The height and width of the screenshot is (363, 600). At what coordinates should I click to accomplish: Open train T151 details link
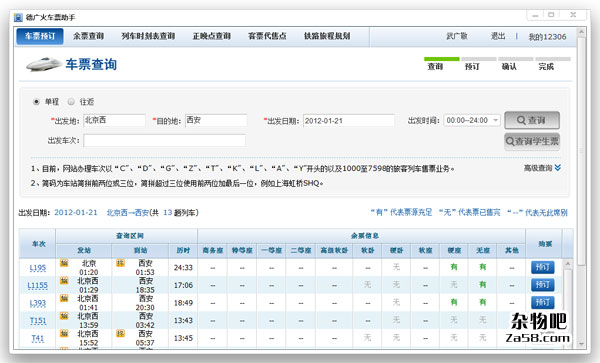[x=38, y=321]
